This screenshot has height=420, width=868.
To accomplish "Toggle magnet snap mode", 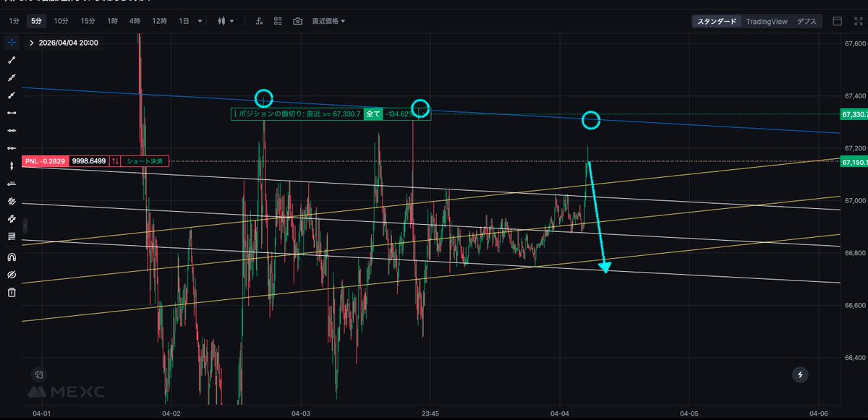I will point(12,257).
